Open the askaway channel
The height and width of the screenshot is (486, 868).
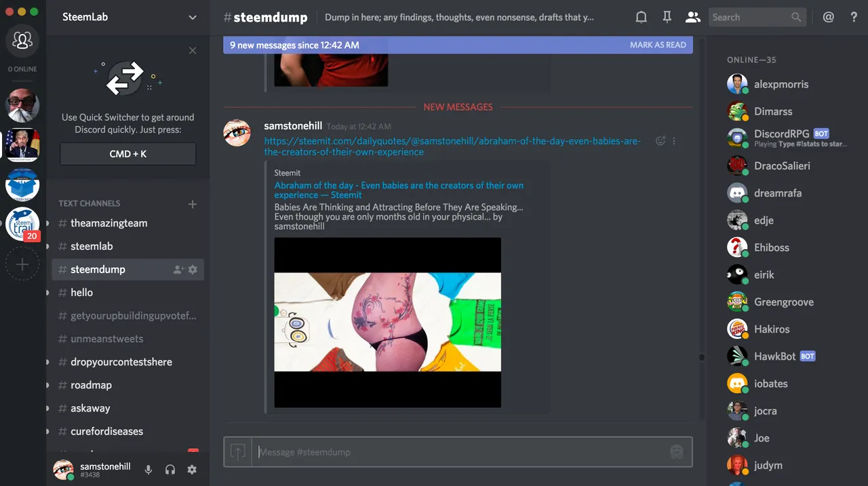point(128,407)
